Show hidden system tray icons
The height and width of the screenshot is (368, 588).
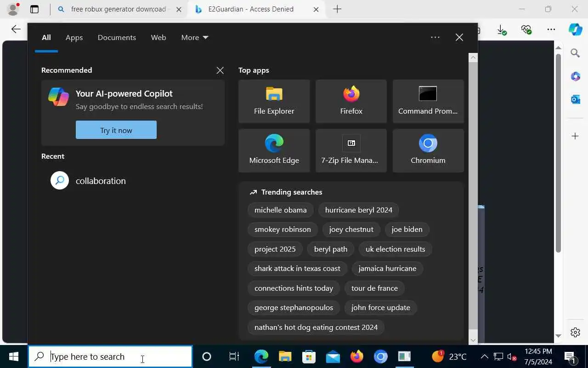[x=484, y=356]
